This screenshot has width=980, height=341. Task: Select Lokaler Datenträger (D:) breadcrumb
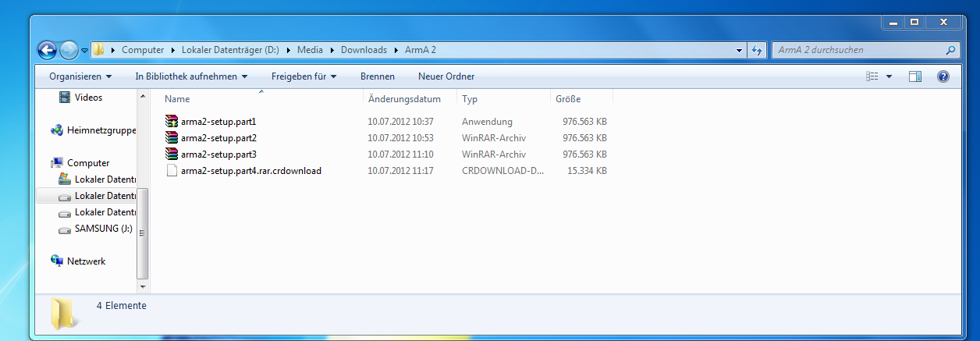(230, 50)
